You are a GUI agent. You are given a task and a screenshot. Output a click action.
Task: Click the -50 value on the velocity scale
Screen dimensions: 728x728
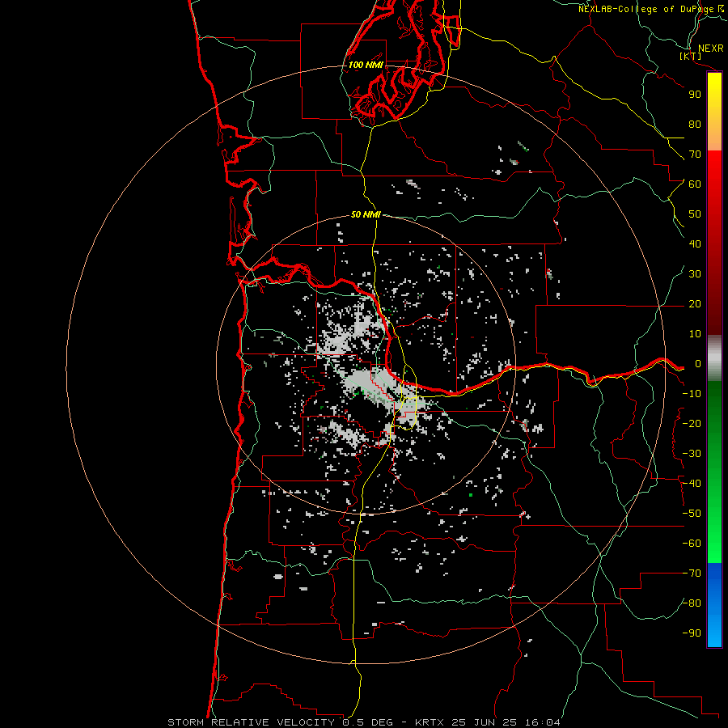[692, 514]
